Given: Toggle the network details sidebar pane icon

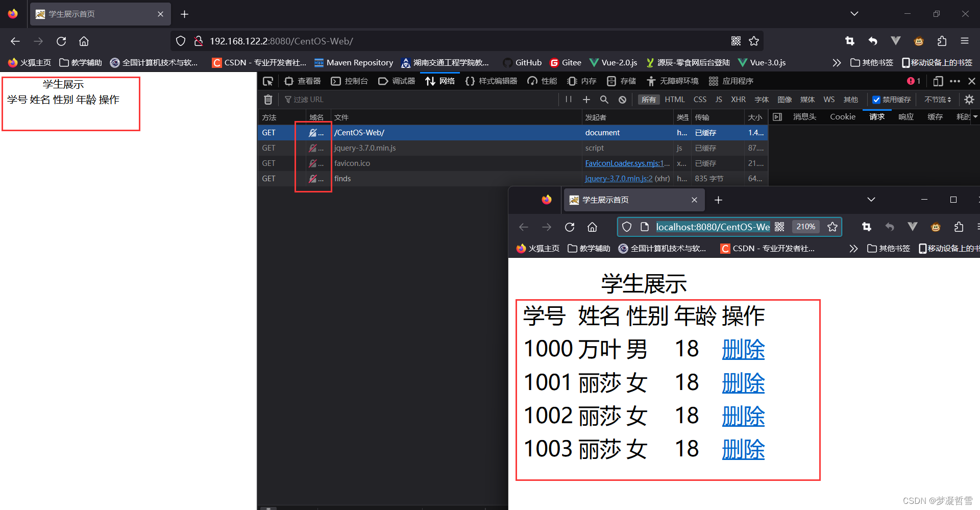Looking at the screenshot, I should click(777, 117).
